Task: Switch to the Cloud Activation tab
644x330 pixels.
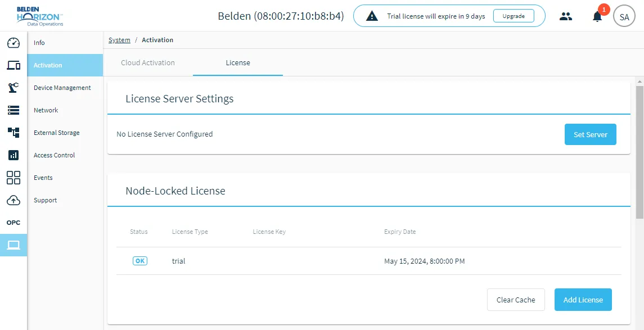Action: pos(148,63)
